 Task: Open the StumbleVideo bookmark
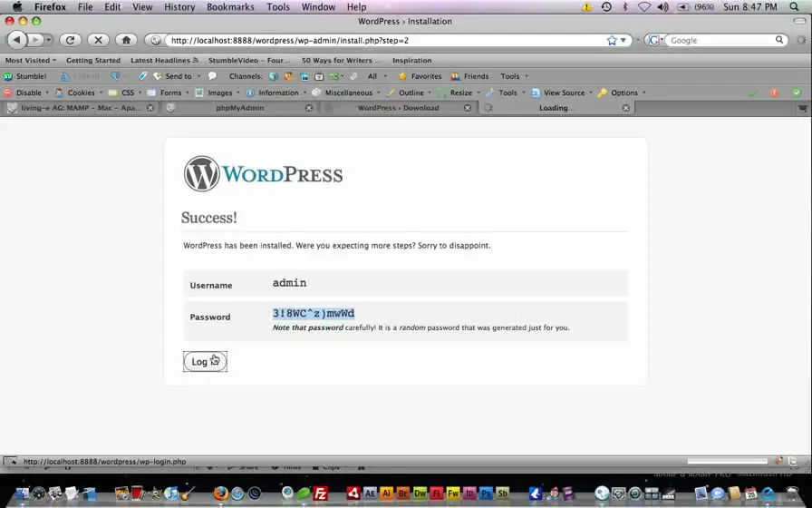249,60
